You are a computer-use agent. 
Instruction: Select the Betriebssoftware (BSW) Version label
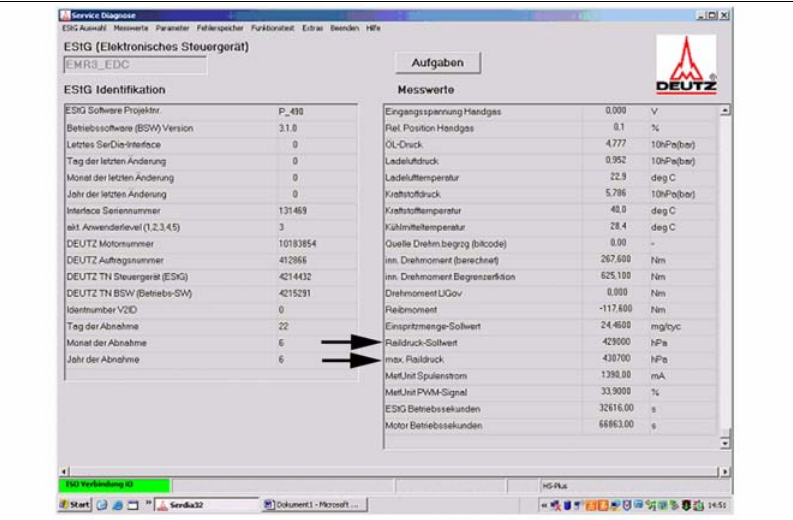pos(130,128)
